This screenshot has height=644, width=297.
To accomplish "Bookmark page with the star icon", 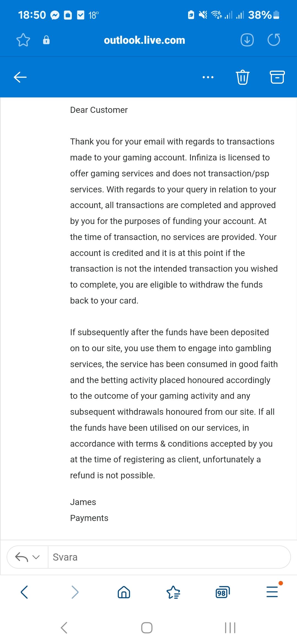I will [23, 40].
